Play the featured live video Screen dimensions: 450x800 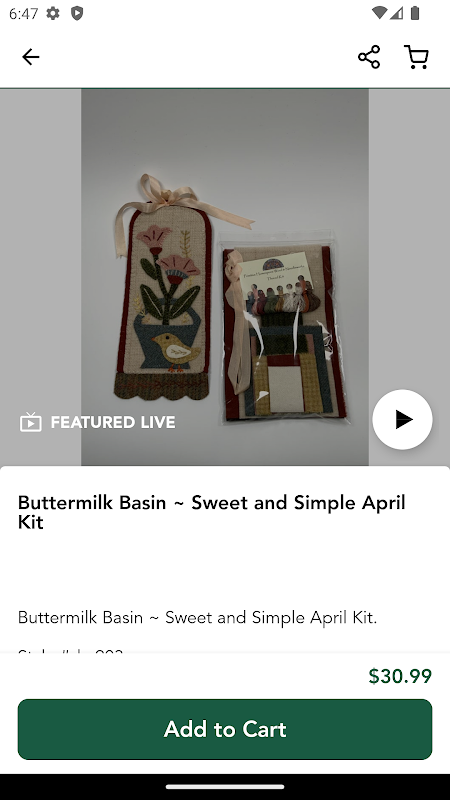pos(403,419)
